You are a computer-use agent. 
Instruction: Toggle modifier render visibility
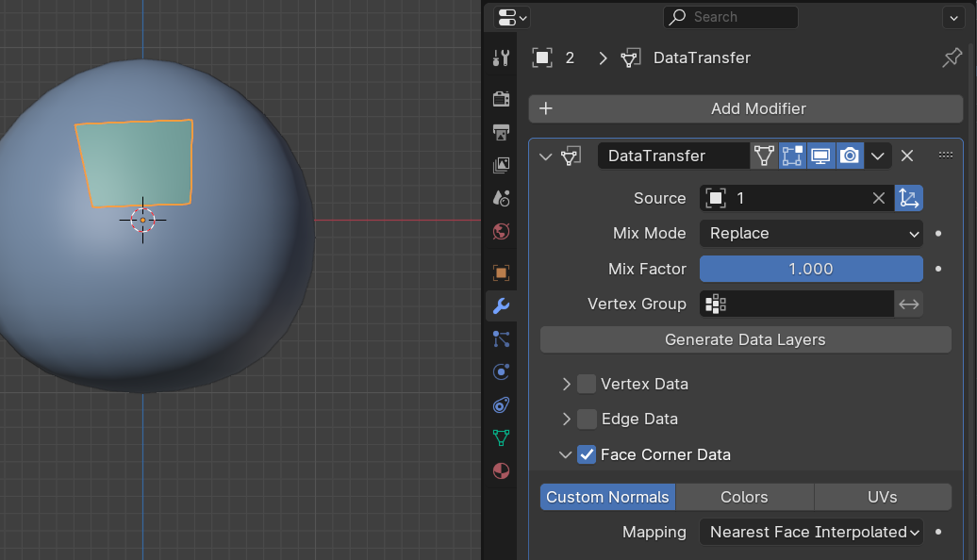(850, 156)
